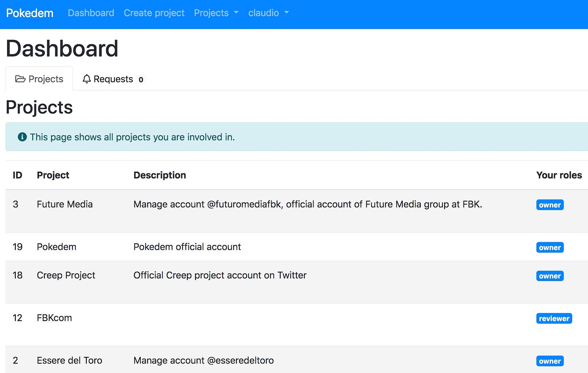Click owner badge in Pokedem row
The height and width of the screenshot is (373, 588).
click(x=550, y=248)
